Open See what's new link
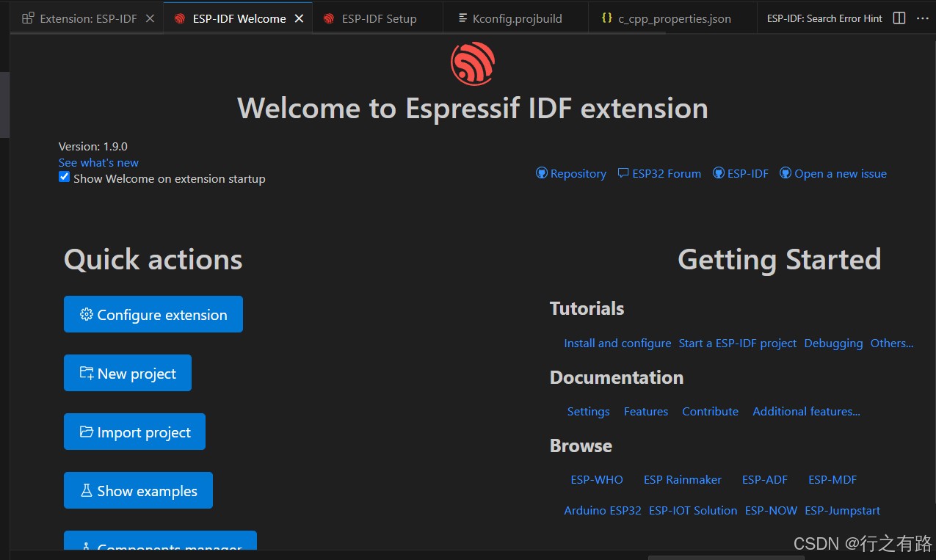Image resolution: width=936 pixels, height=560 pixels. (98, 162)
